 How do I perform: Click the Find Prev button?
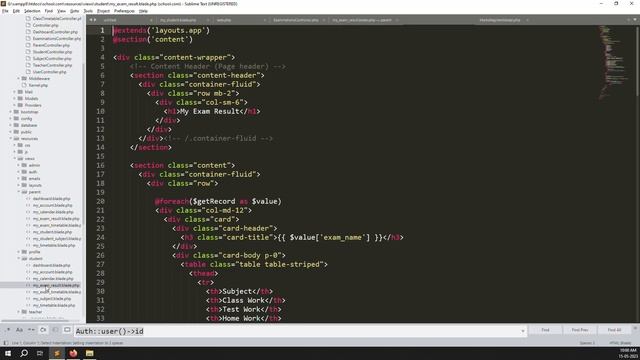[580, 330]
